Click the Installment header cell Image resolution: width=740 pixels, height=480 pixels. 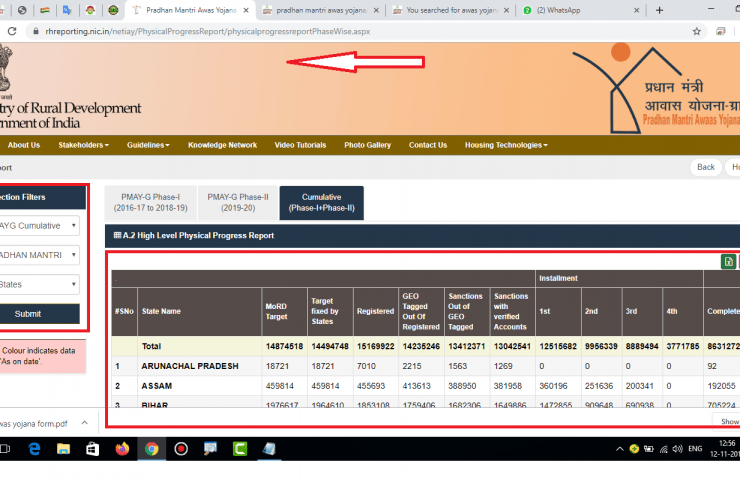pos(619,278)
